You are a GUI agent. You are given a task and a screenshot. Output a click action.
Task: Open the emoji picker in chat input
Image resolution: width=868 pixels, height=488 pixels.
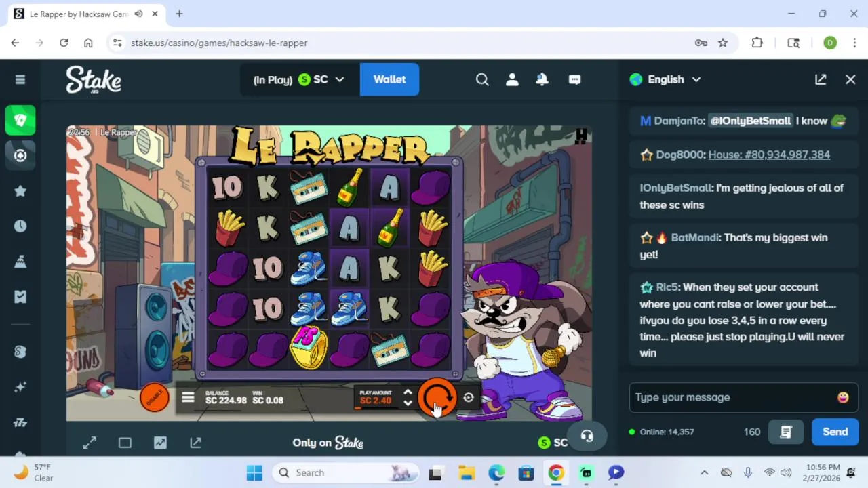click(843, 397)
